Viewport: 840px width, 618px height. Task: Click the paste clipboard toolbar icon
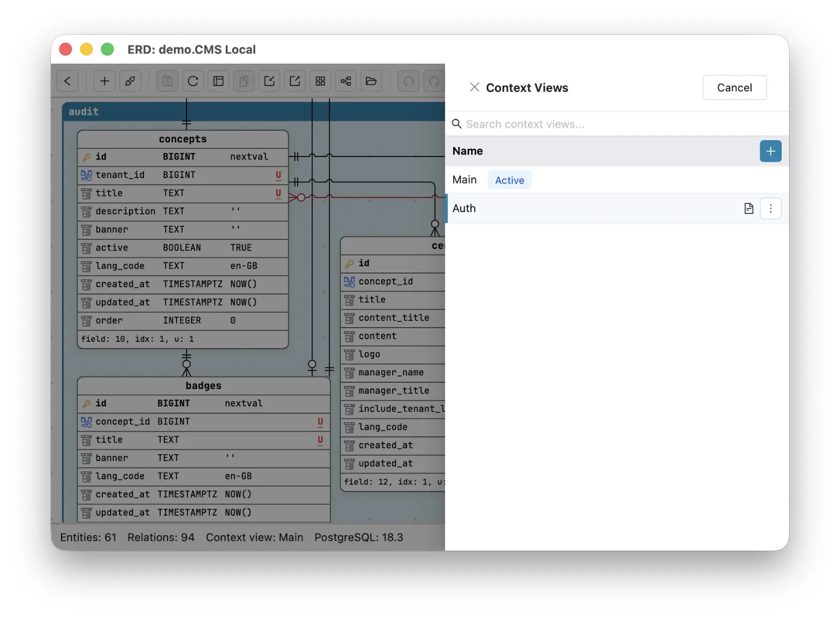pyautogui.click(x=244, y=81)
